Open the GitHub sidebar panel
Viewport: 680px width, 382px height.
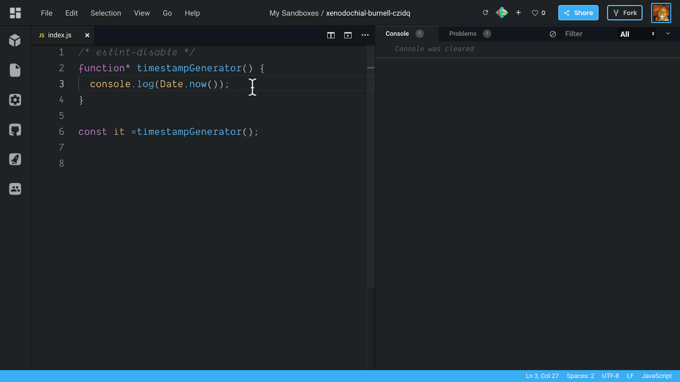[15, 130]
